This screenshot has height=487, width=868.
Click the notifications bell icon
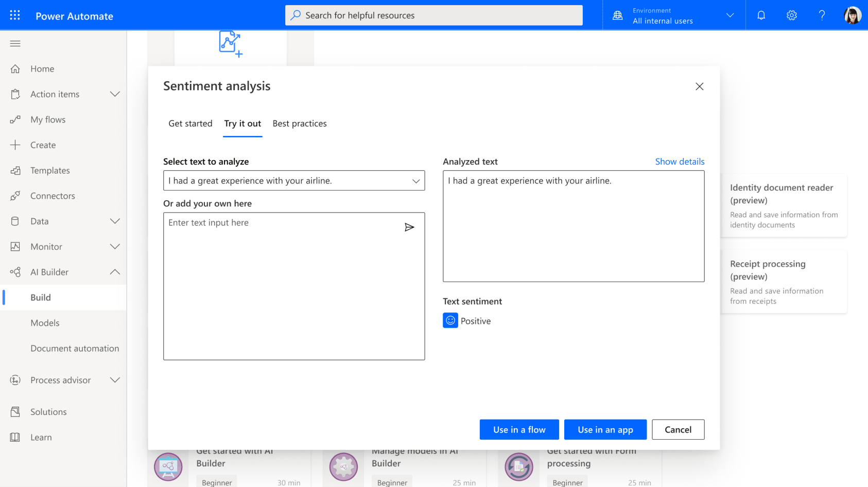(761, 15)
